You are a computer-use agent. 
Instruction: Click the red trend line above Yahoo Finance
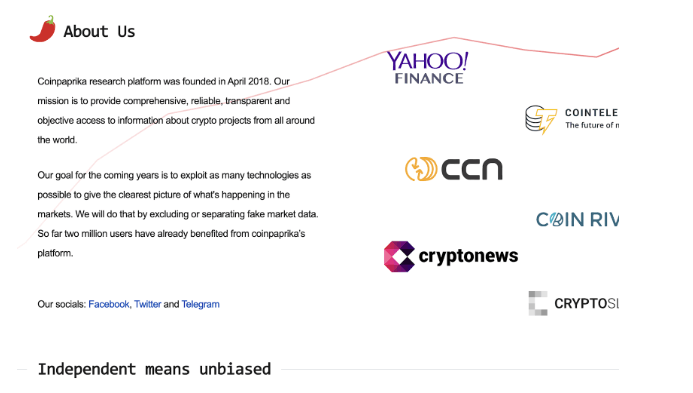point(454,38)
